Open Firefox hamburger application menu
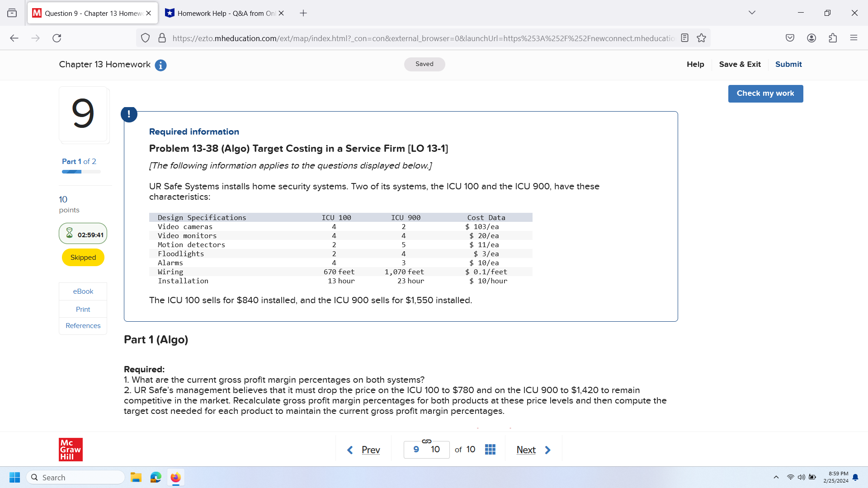868x488 pixels. coord(854,38)
